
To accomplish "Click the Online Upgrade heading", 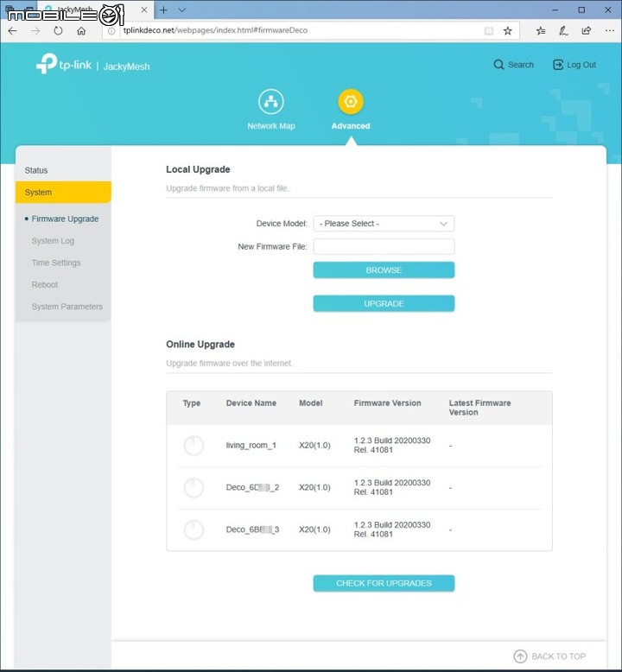I will 200,344.
